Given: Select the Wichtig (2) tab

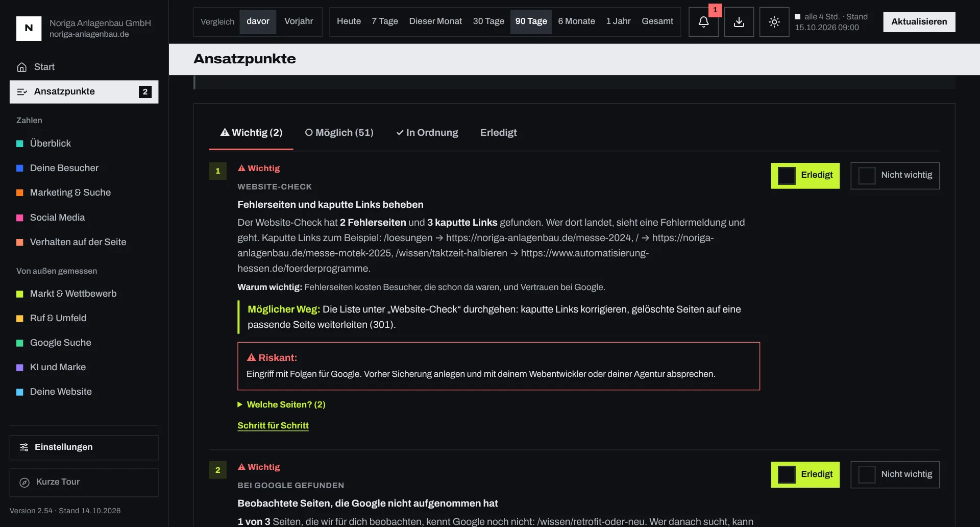Looking at the screenshot, I should click(x=251, y=133).
